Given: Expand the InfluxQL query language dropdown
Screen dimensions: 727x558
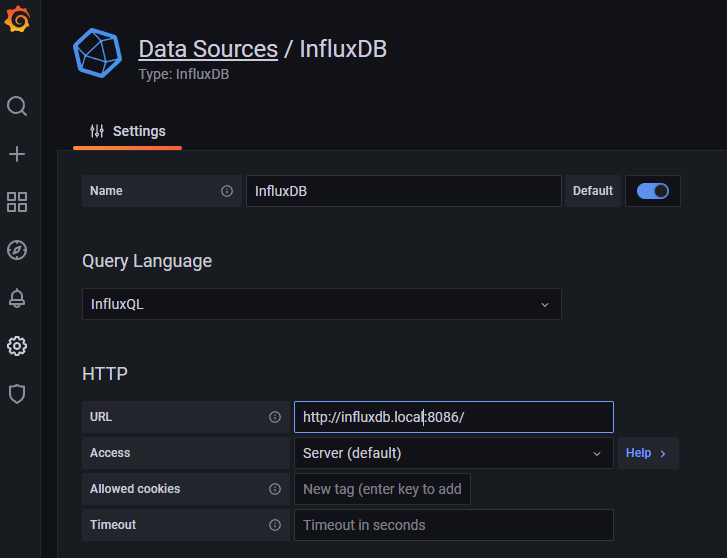Looking at the screenshot, I should 322,304.
